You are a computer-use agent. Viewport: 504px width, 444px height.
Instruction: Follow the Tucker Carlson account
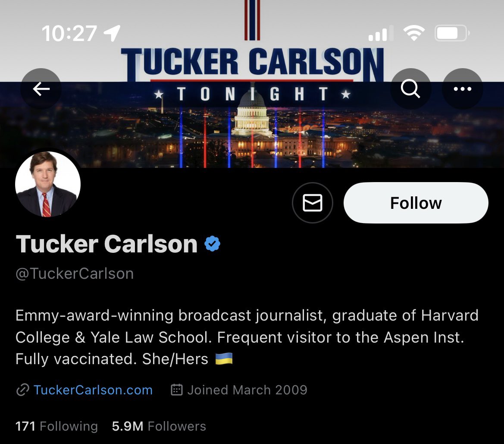point(416,203)
